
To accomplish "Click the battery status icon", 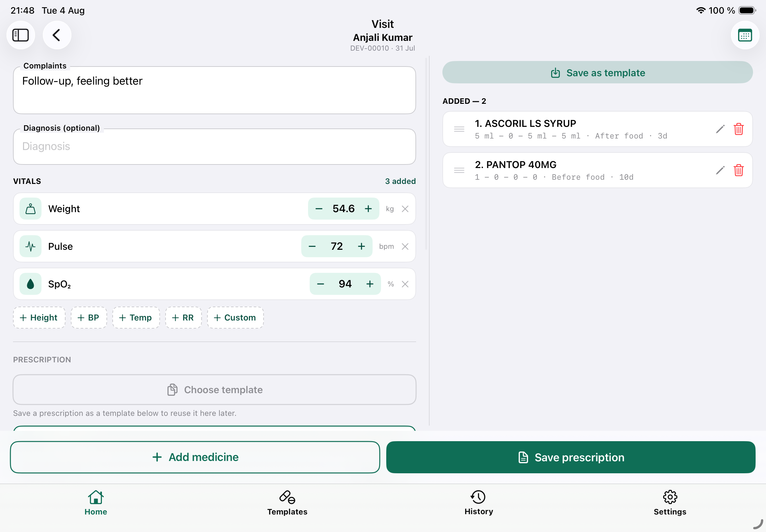I will pos(747,10).
